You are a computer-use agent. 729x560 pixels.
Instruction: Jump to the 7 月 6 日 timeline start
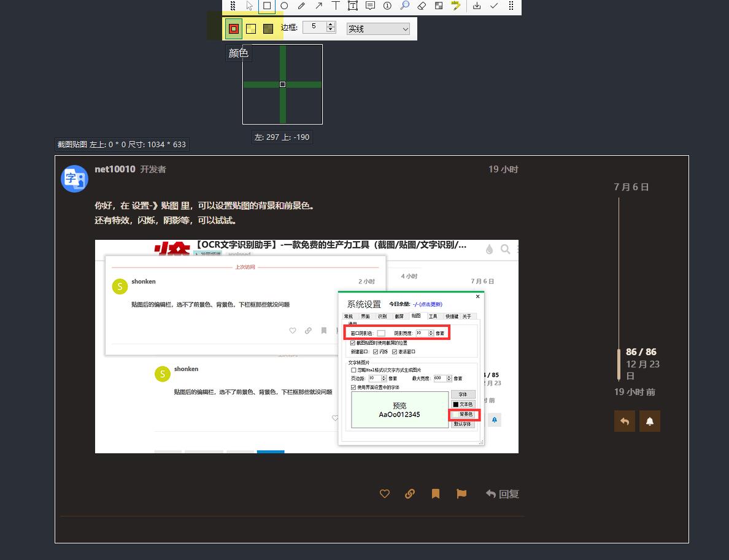[631, 187]
